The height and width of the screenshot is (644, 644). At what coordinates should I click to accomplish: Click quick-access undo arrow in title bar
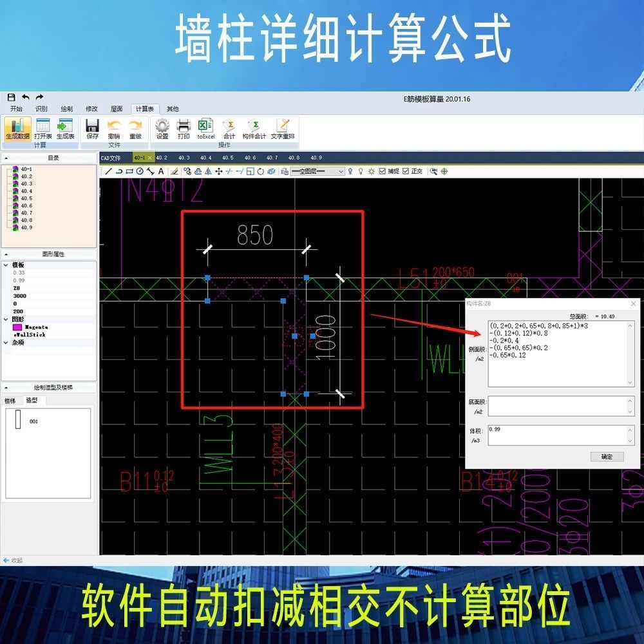coord(26,97)
